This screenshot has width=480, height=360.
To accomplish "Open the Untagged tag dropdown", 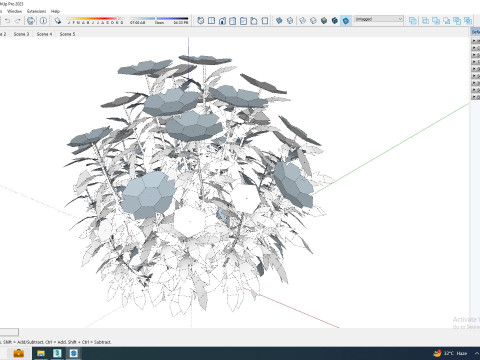I will coord(379,19).
